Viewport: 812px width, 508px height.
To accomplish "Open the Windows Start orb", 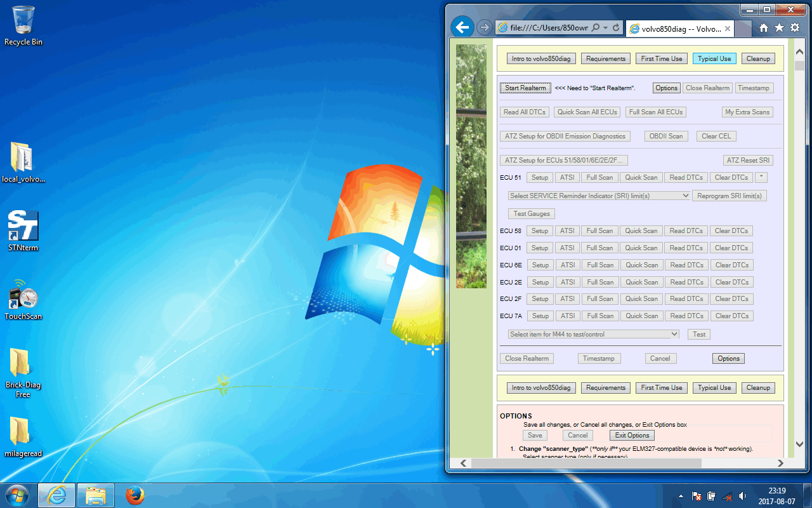I will click(x=17, y=495).
